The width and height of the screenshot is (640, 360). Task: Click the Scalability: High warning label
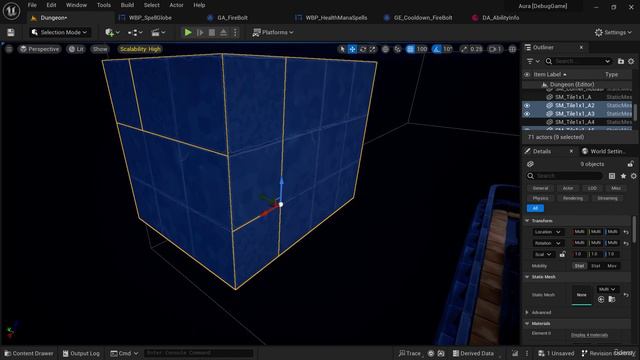point(140,49)
